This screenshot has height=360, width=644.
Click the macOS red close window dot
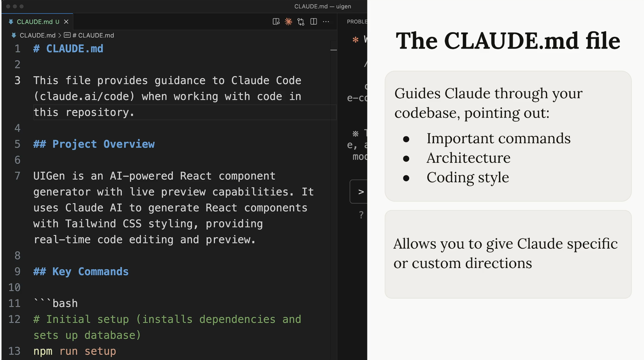pos(8,6)
